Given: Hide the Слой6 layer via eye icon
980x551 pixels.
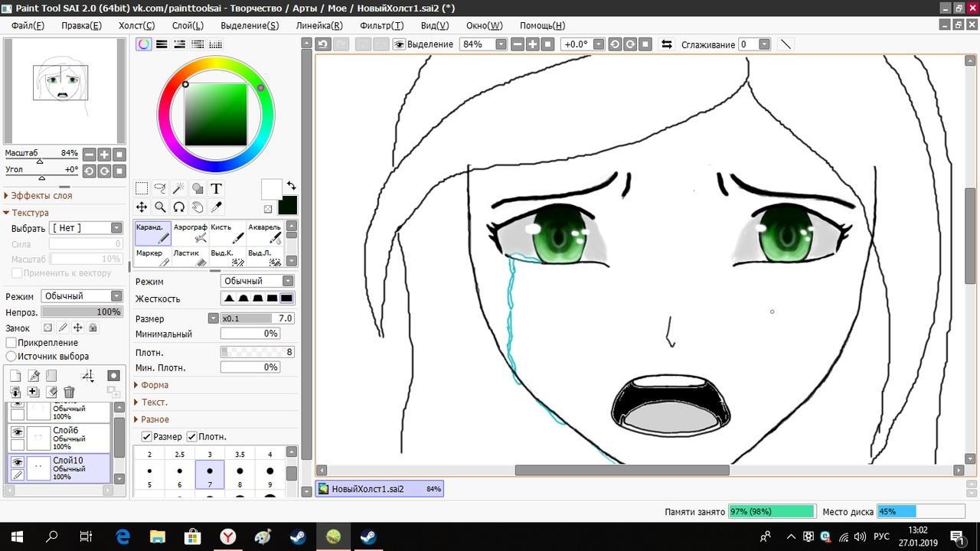Looking at the screenshot, I should 18,432.
